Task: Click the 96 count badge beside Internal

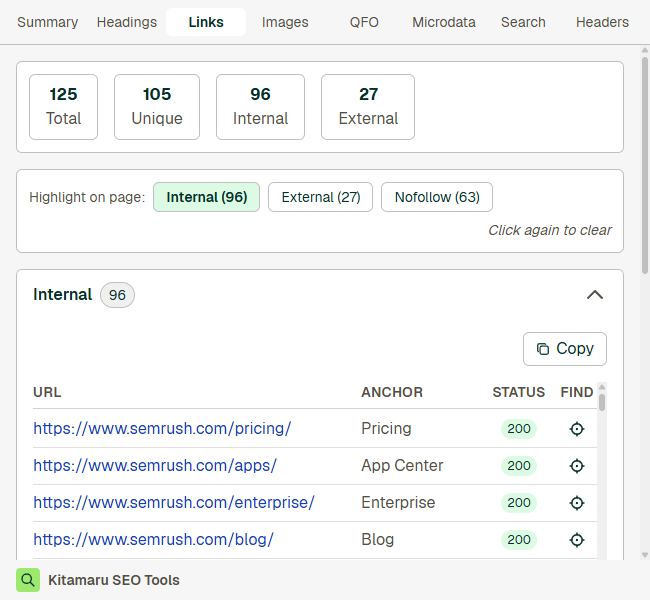Action: (x=117, y=295)
